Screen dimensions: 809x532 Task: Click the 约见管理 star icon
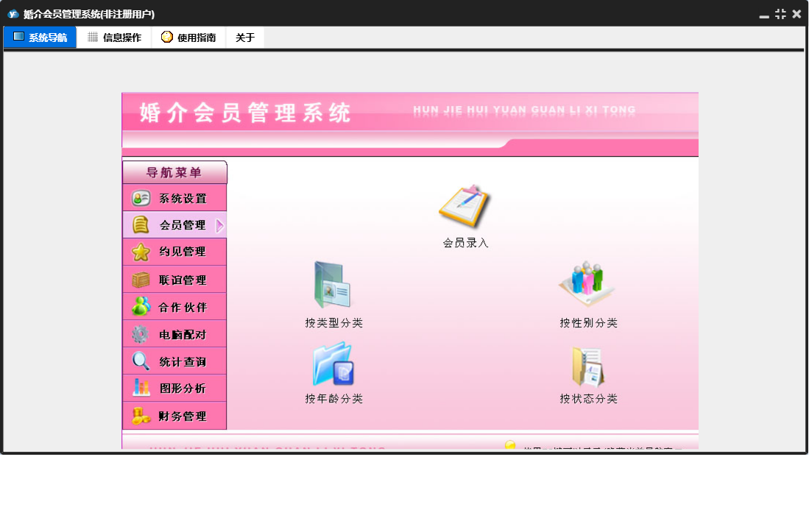141,252
